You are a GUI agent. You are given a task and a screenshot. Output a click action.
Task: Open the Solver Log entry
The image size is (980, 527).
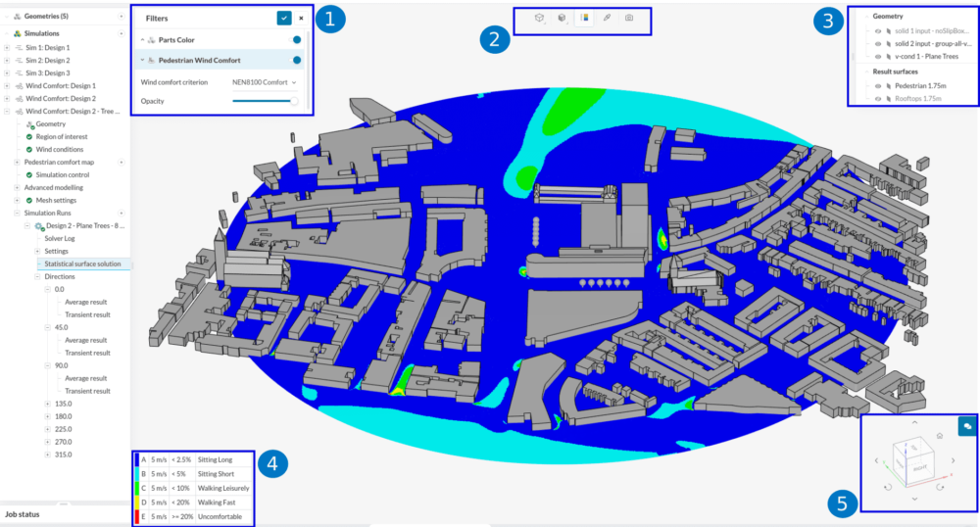coord(63,238)
